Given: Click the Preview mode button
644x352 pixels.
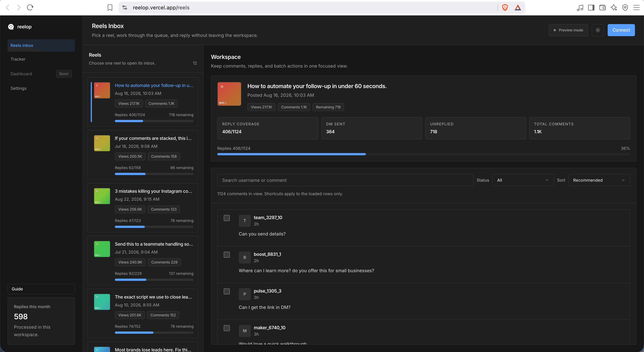Looking at the screenshot, I should (x=568, y=30).
